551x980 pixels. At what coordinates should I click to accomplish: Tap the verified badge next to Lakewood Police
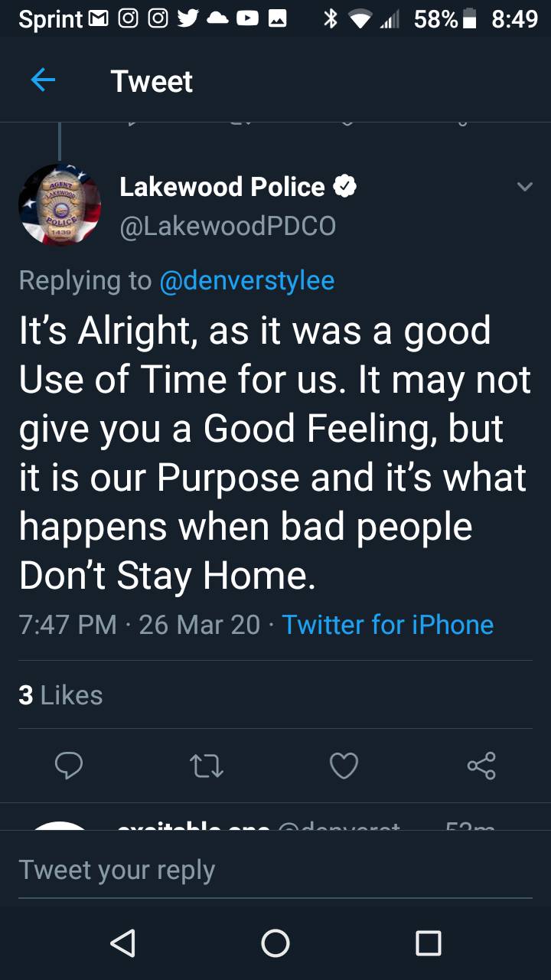345,187
